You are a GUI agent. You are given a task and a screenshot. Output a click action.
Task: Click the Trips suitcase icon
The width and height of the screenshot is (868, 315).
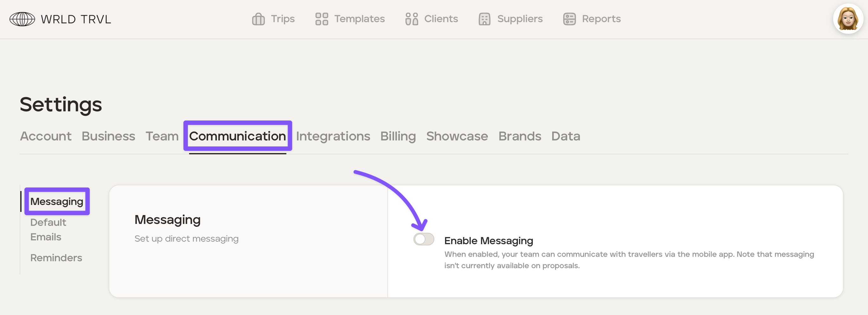pos(258,19)
